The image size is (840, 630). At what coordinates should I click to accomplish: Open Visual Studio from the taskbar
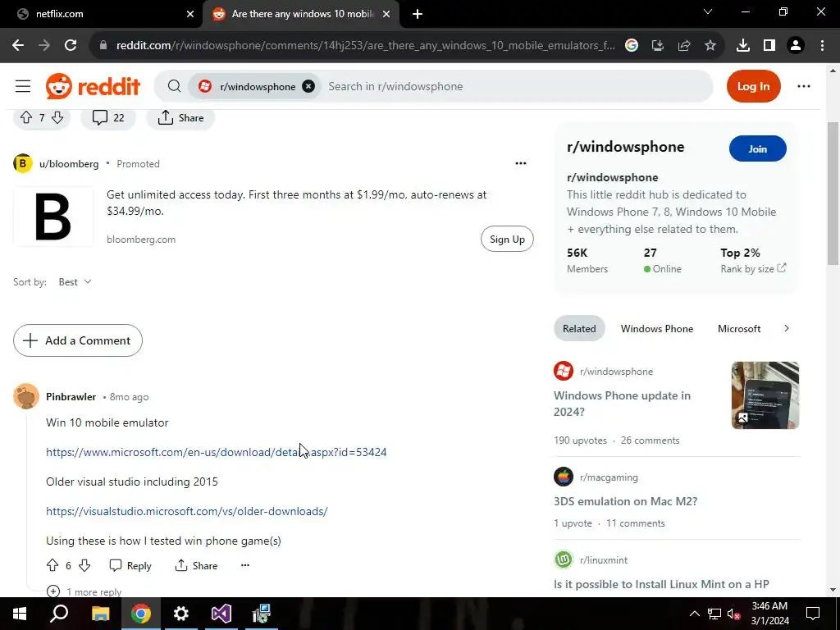[221, 614]
